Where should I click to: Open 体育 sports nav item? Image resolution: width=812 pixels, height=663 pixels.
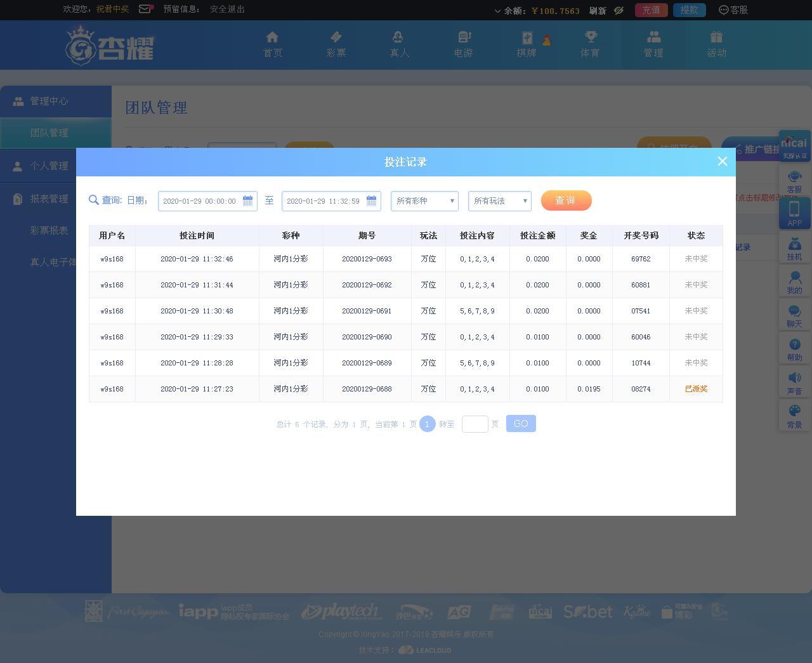(590, 45)
